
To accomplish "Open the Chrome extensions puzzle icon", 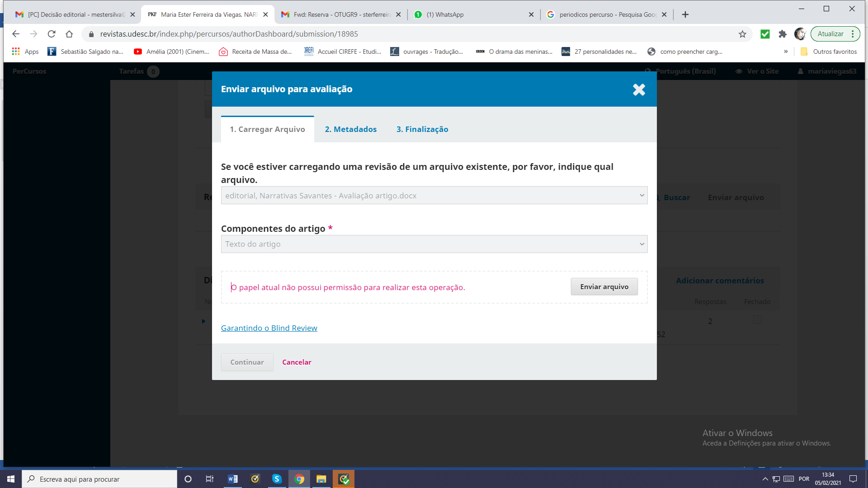I will 783,34.
